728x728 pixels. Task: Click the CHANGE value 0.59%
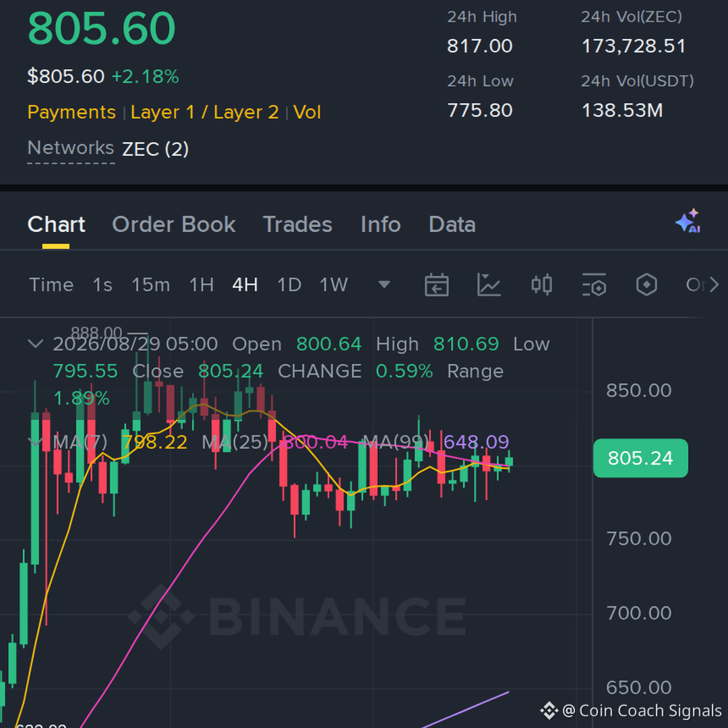[x=404, y=371]
